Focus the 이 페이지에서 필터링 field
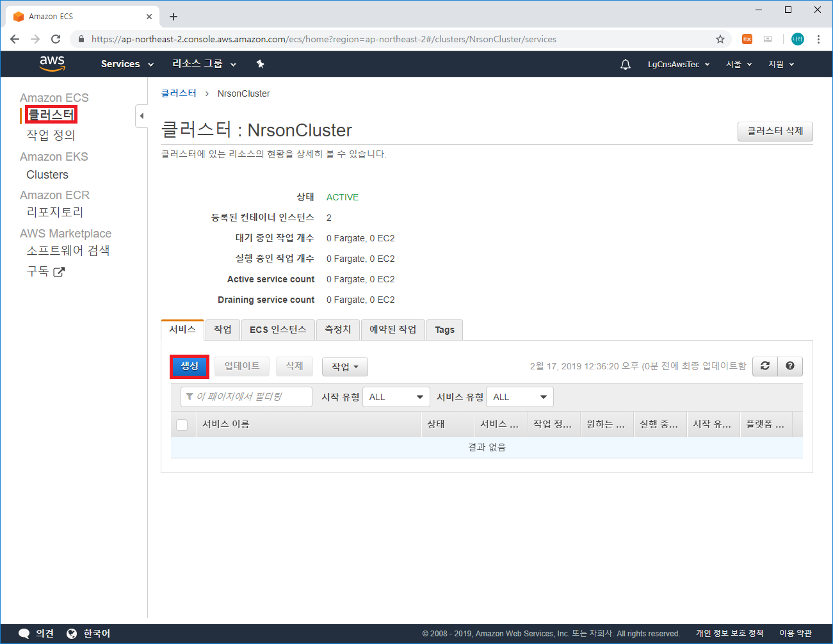The height and width of the screenshot is (644, 833). [x=247, y=397]
